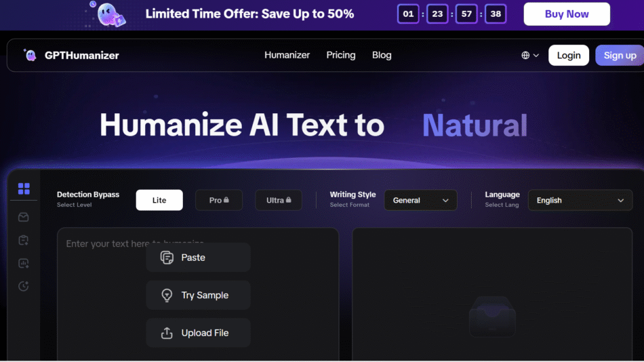Image resolution: width=644 pixels, height=362 pixels.
Task: Open the envelope inbox icon in sidebar
Action: click(x=24, y=217)
